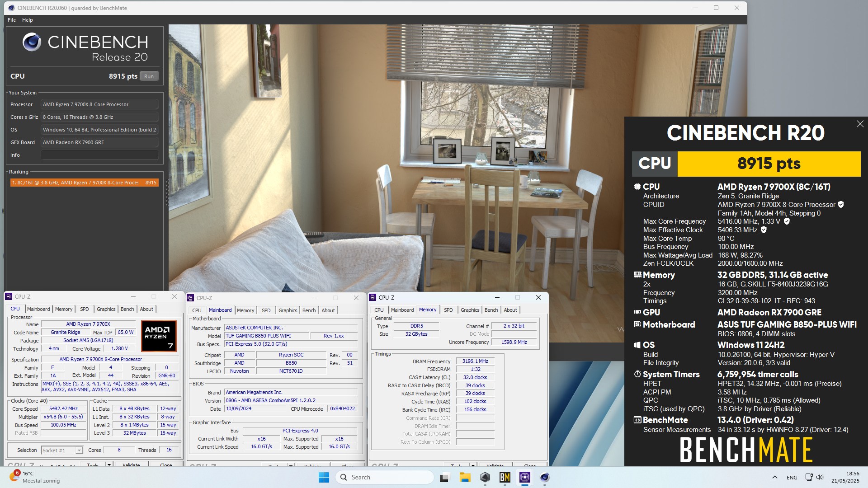This screenshot has width=868, height=488.
Task: Select the 8C/16T ranking entry scoring 8915
Action: tap(84, 183)
